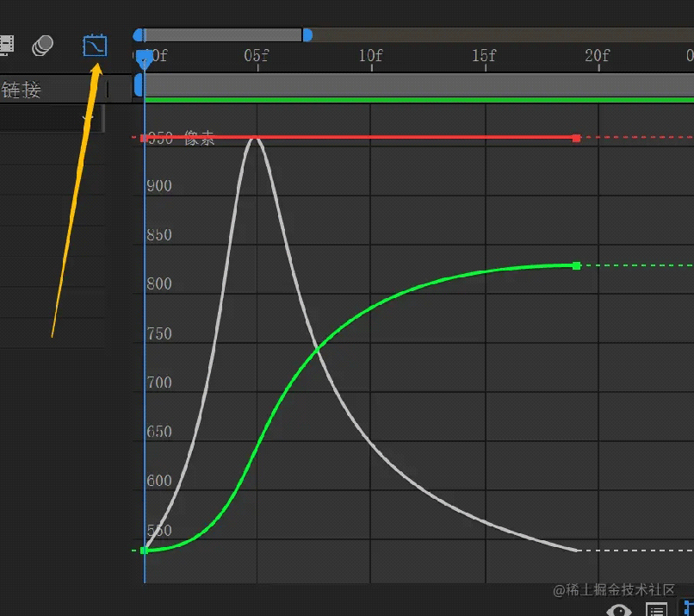Select the red curve start keyframe at 950
The width and height of the screenshot is (694, 616).
coord(144,138)
